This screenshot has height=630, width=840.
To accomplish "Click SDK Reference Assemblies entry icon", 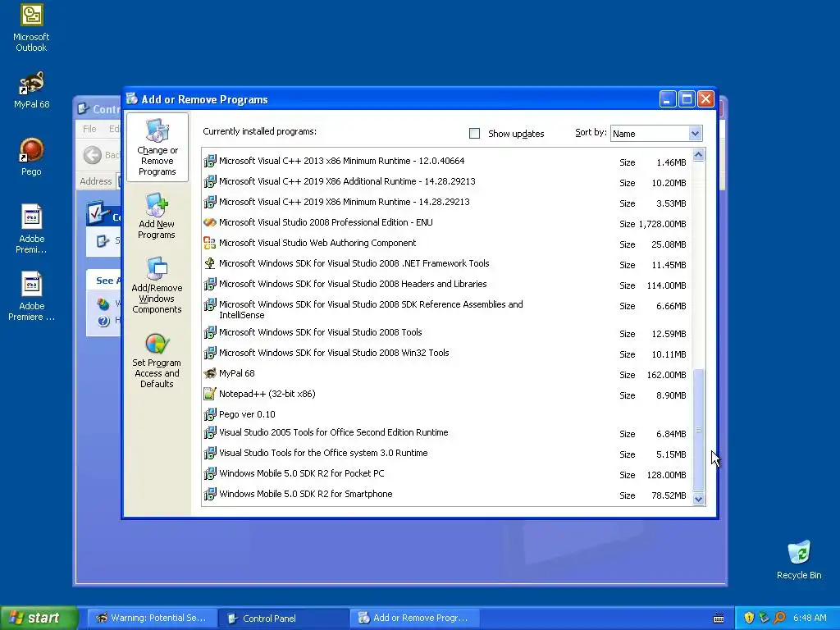I will (x=210, y=305).
